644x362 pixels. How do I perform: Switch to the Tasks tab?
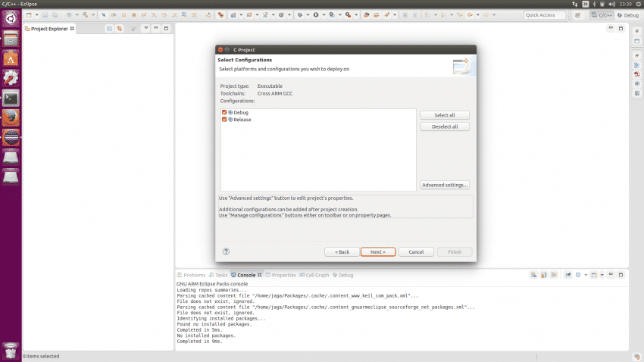(218, 275)
